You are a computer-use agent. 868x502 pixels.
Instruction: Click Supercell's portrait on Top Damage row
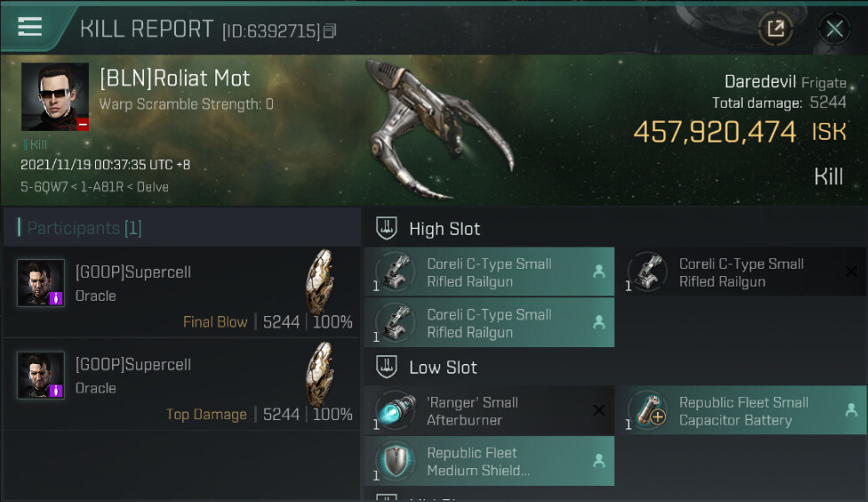tap(41, 375)
